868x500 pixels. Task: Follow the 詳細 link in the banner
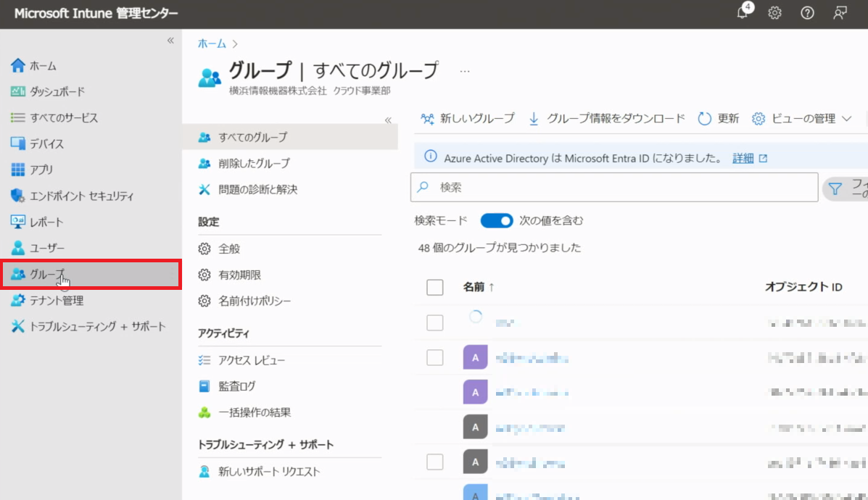743,158
